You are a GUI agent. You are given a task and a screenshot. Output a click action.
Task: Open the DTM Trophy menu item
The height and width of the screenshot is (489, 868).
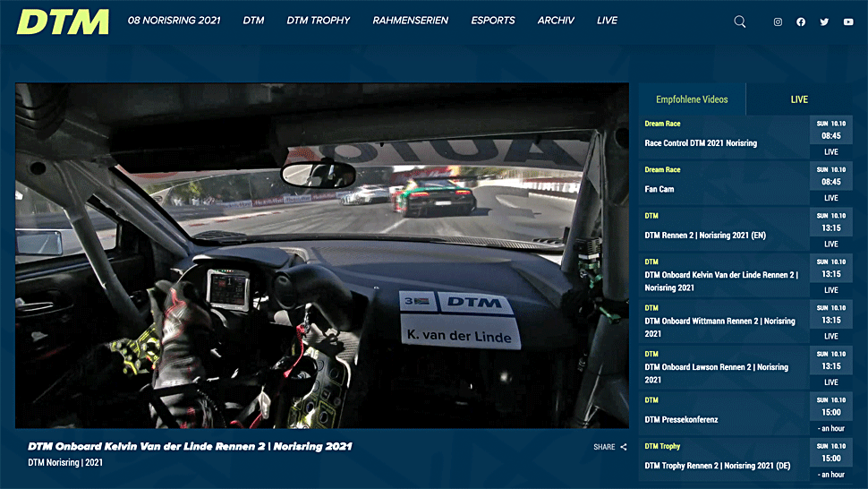[319, 21]
